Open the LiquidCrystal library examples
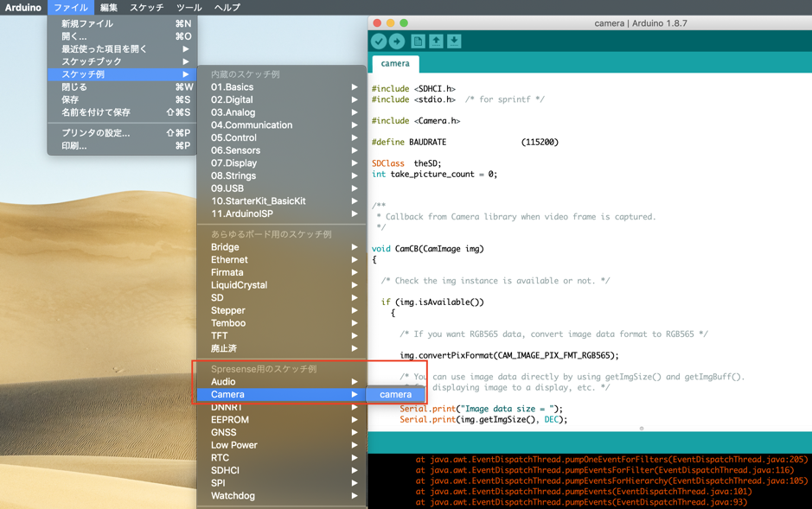The height and width of the screenshot is (509, 812). pos(282,285)
